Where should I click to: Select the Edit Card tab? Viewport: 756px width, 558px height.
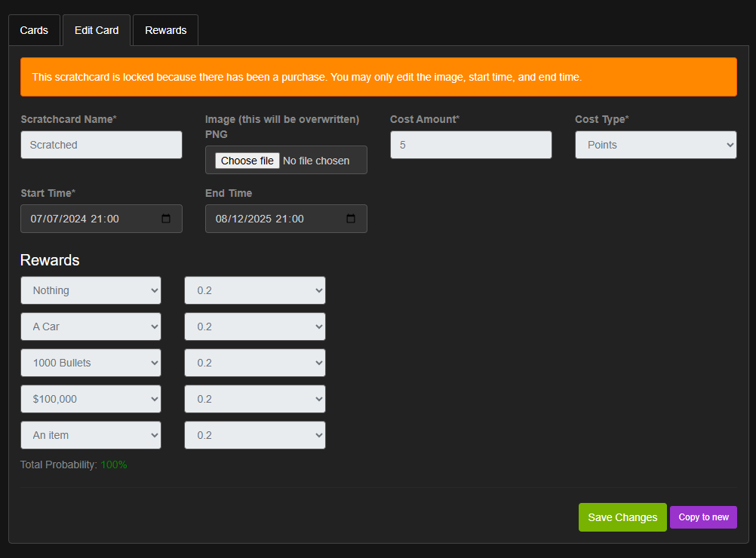coord(97,30)
